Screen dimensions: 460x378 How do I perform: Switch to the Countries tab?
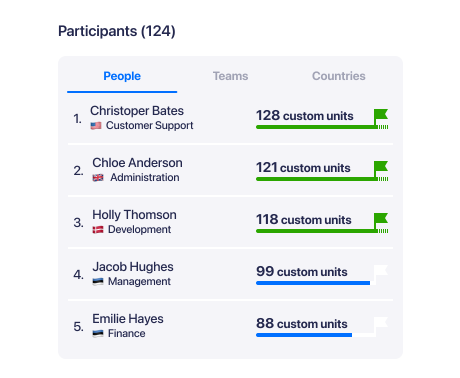click(339, 76)
